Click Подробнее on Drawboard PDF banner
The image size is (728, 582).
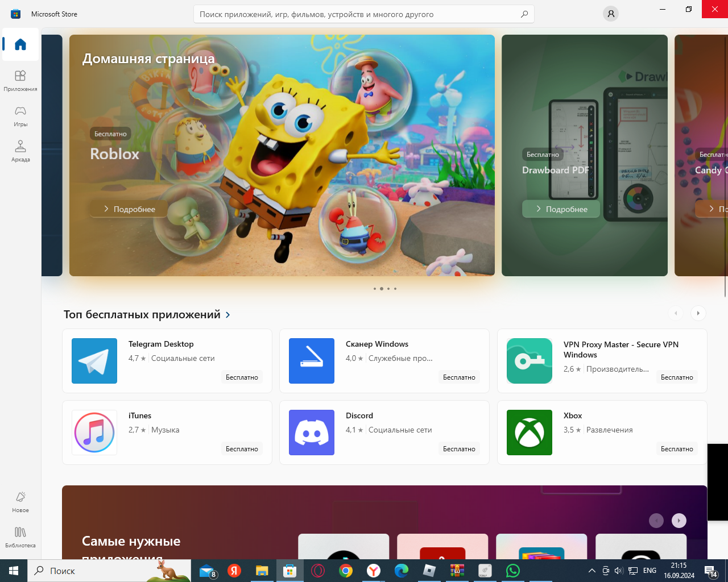561,209
